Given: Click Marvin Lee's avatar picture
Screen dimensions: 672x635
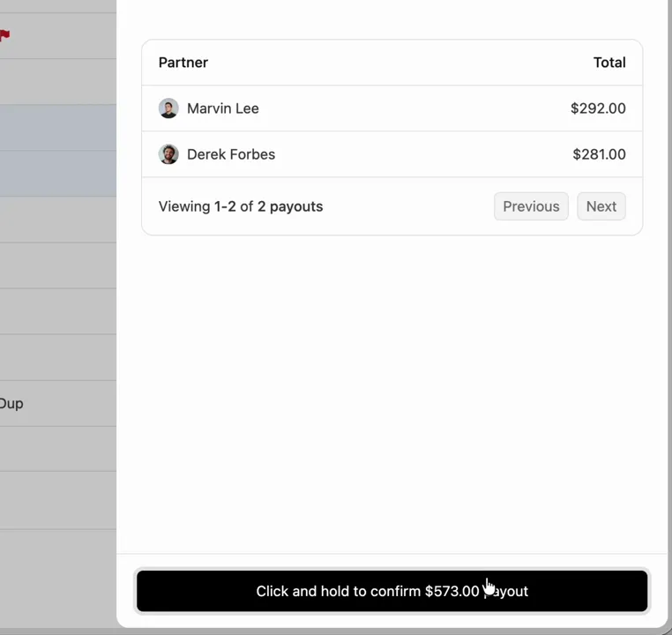Looking at the screenshot, I should tap(168, 108).
